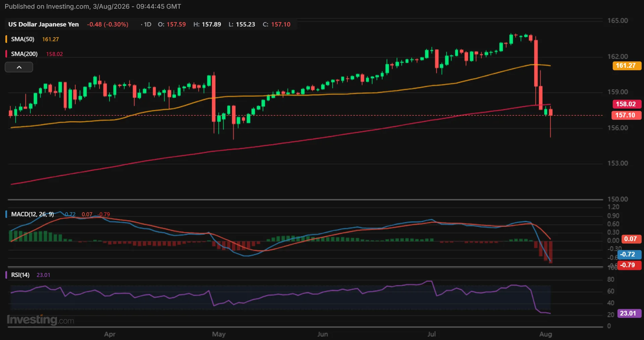Click the -0.72 MACD value tag
The width and height of the screenshot is (644, 340).
[629, 254]
